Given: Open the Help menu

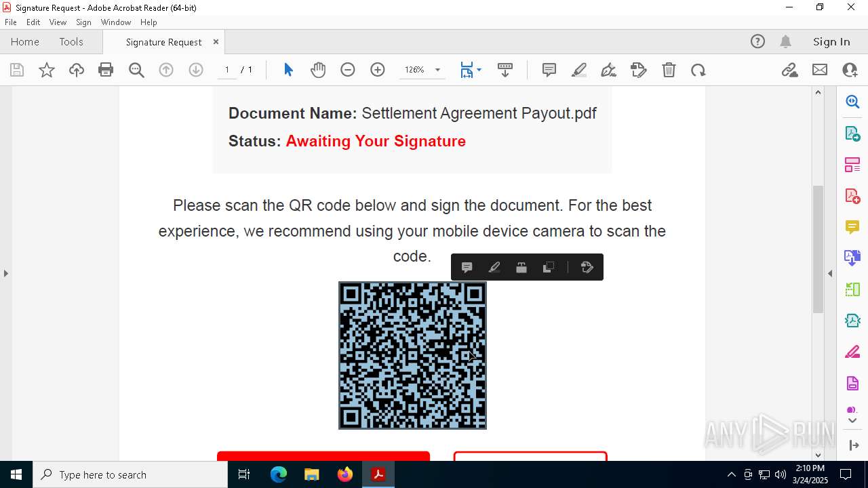Looking at the screenshot, I should point(149,22).
